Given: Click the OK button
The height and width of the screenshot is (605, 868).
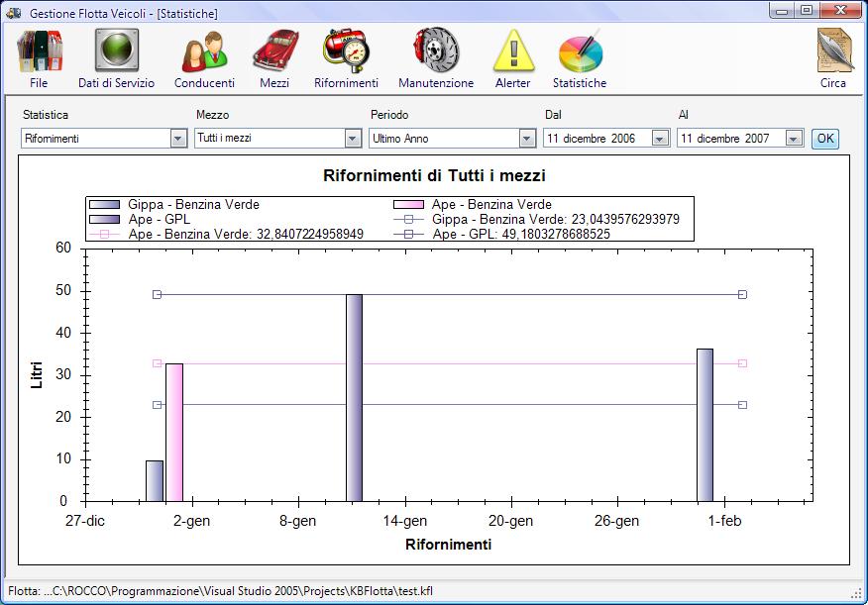Looking at the screenshot, I should tap(825, 139).
